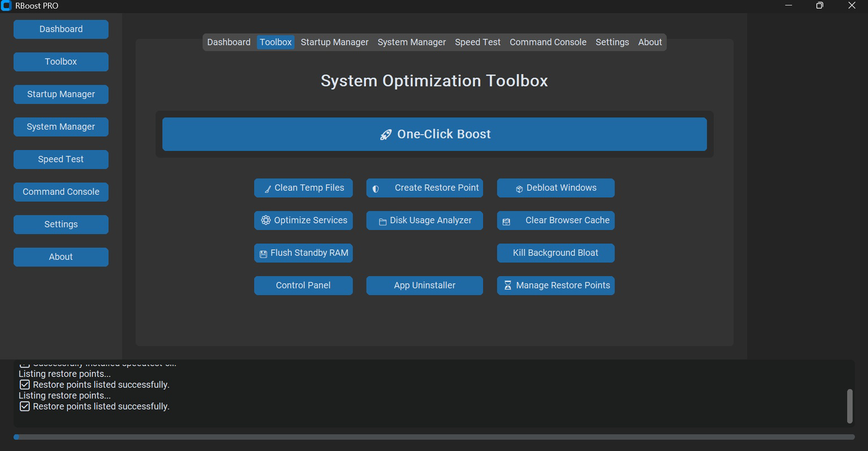Switch to the Speed Test tab

(x=477, y=42)
